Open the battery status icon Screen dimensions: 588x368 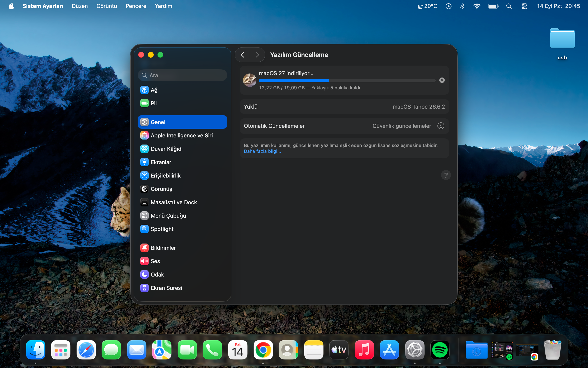click(493, 6)
